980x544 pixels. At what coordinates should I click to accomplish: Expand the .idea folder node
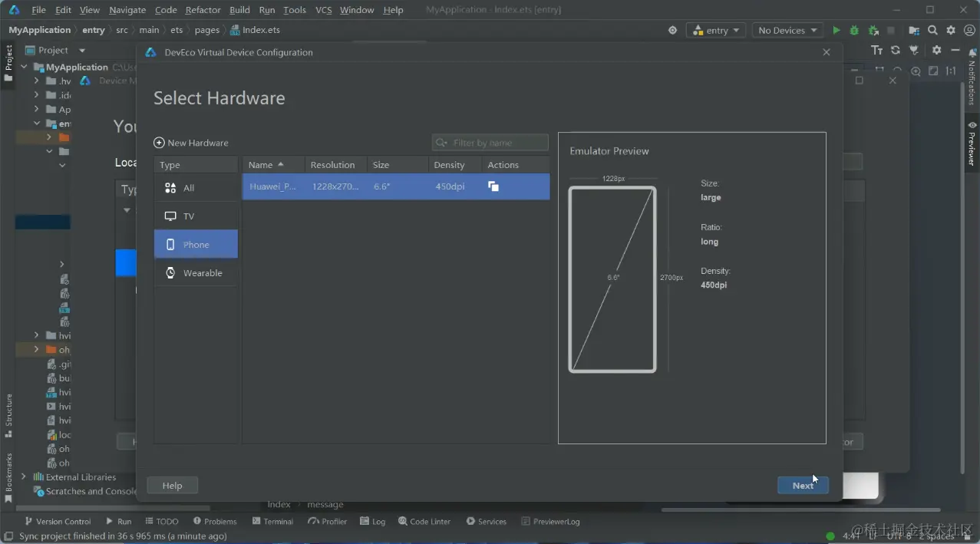[x=36, y=95]
